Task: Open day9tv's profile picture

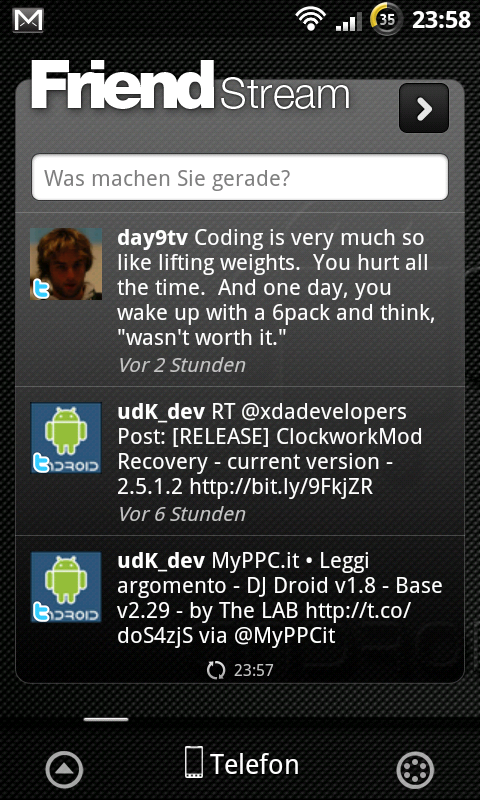Action: click(66, 264)
